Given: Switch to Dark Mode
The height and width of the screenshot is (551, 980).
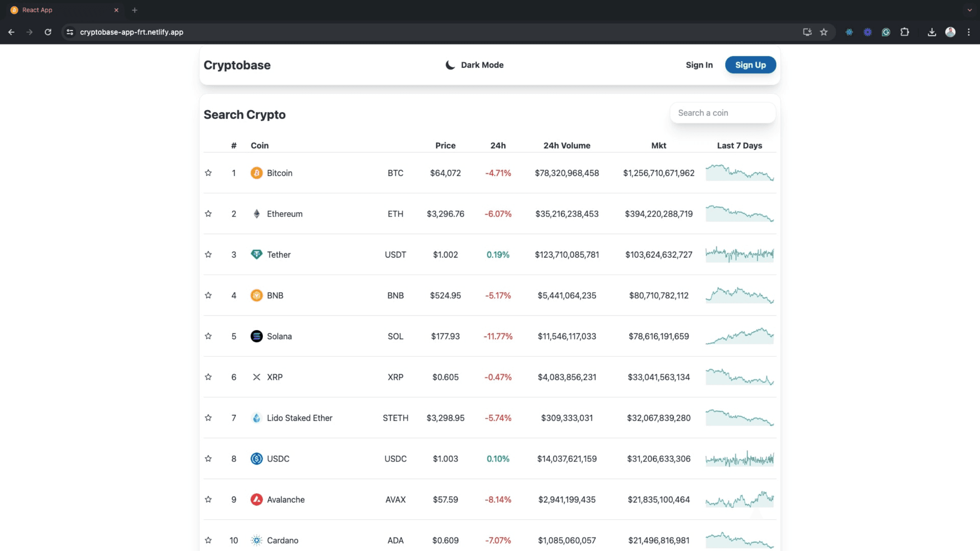Looking at the screenshot, I should [x=474, y=65].
